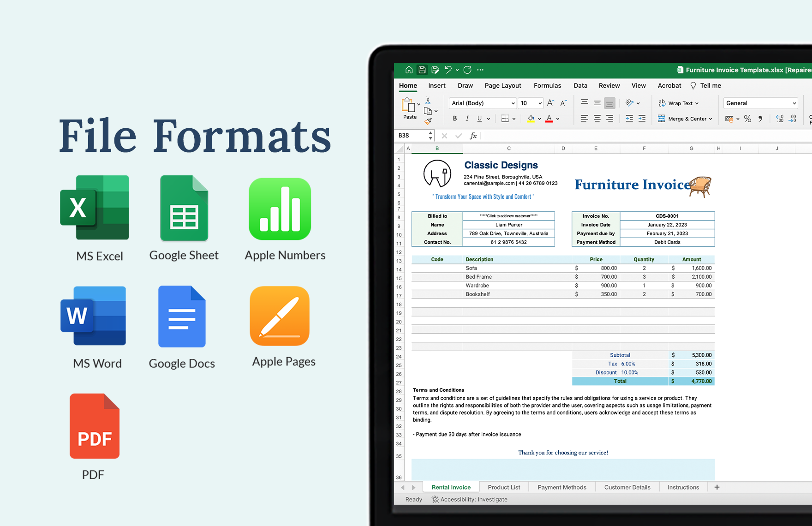Click the Redo circular arrow icon
Viewport: 812px width, 526px height.
coord(467,70)
